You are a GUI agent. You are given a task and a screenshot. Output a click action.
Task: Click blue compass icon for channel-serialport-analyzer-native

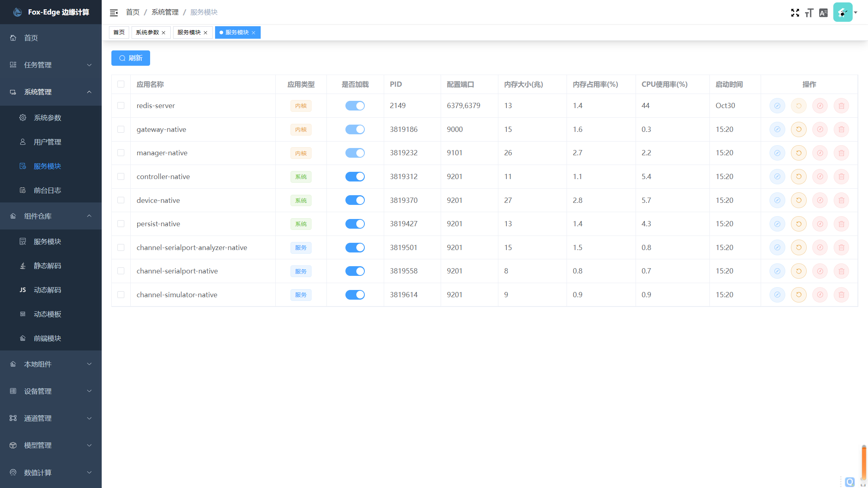(x=777, y=248)
